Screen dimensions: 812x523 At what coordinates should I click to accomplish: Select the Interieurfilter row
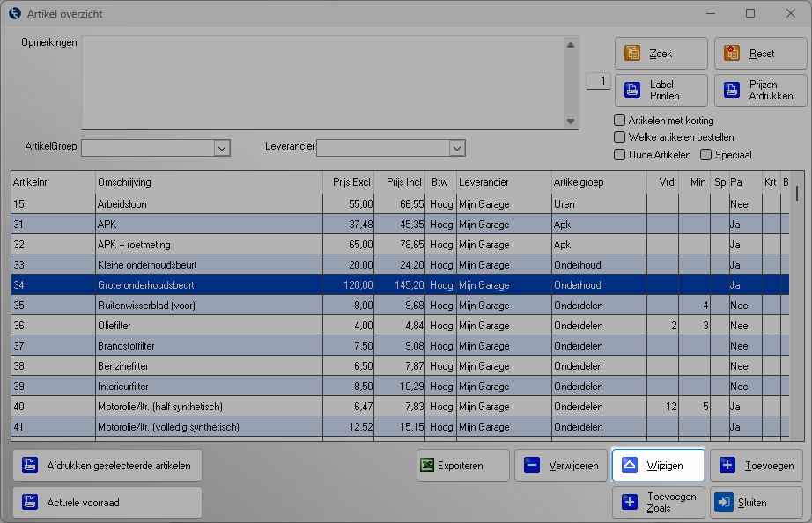point(400,386)
